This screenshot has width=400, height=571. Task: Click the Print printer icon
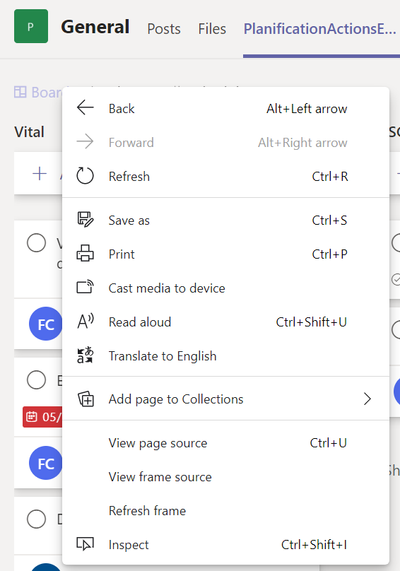85,253
